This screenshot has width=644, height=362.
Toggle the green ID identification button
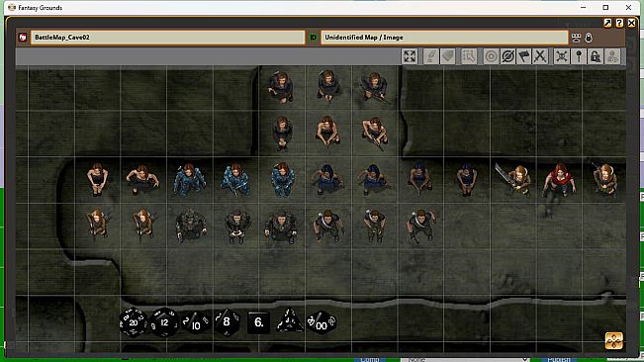point(313,38)
